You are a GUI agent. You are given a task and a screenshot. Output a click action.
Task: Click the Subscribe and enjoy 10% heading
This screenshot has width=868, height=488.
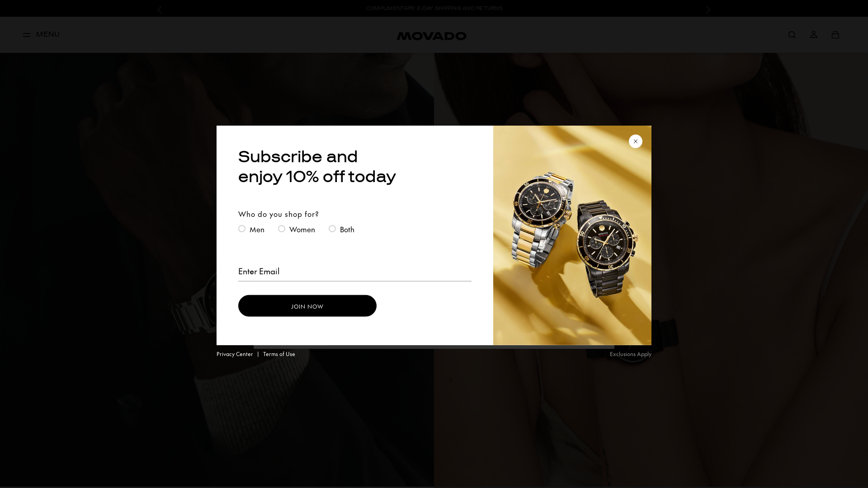coord(317,167)
